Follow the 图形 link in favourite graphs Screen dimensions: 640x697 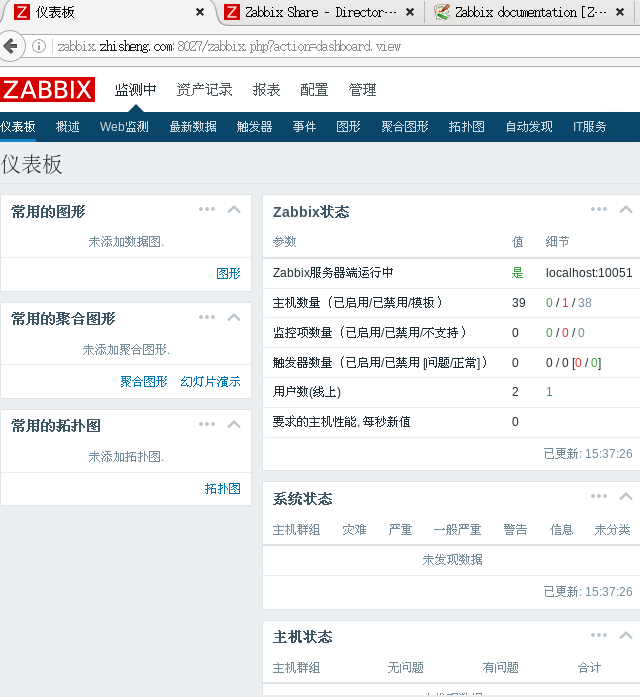[x=228, y=273]
